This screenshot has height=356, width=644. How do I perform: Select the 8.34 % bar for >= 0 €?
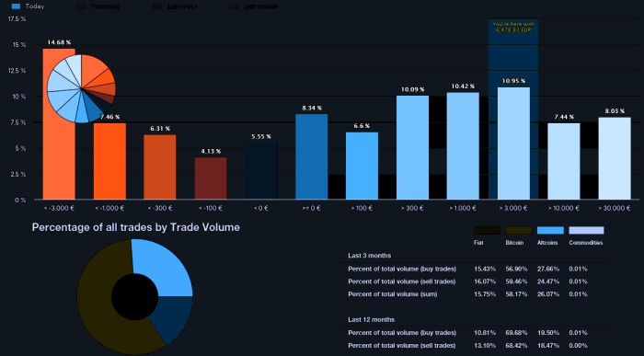point(312,157)
